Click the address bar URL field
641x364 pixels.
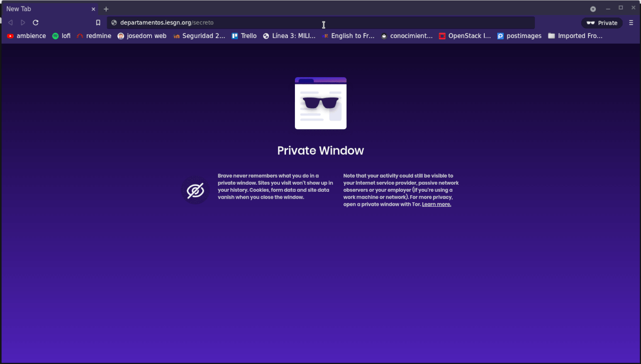pyautogui.click(x=320, y=23)
